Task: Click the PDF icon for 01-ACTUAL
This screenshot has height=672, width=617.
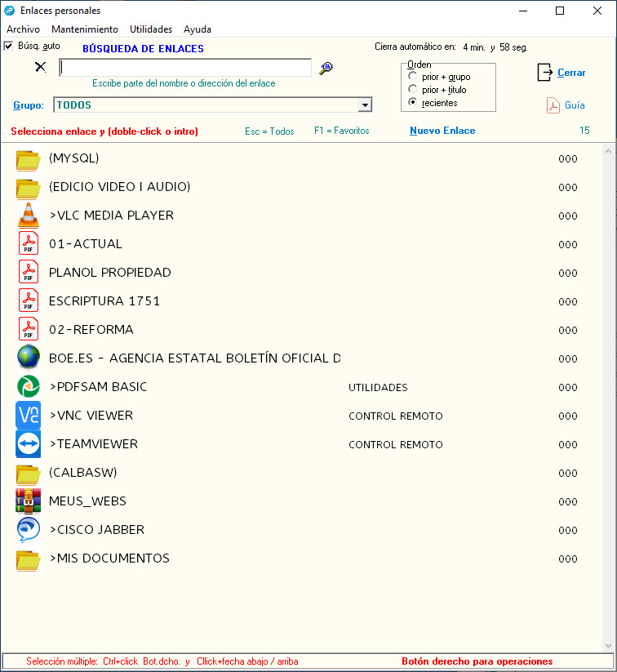Action: pyautogui.click(x=29, y=243)
